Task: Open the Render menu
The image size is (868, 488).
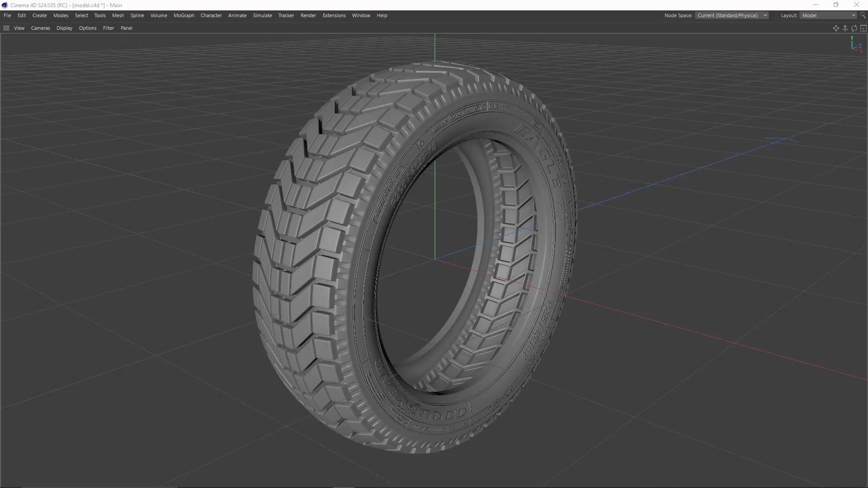Action: pos(308,15)
